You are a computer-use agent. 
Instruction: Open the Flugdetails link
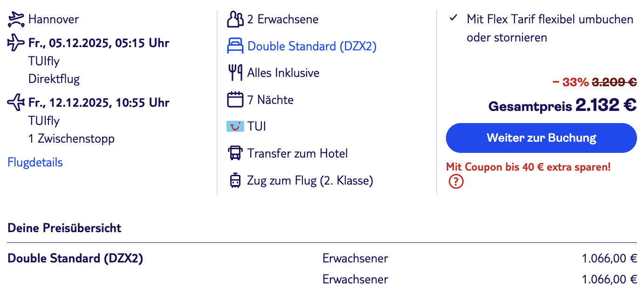35,162
